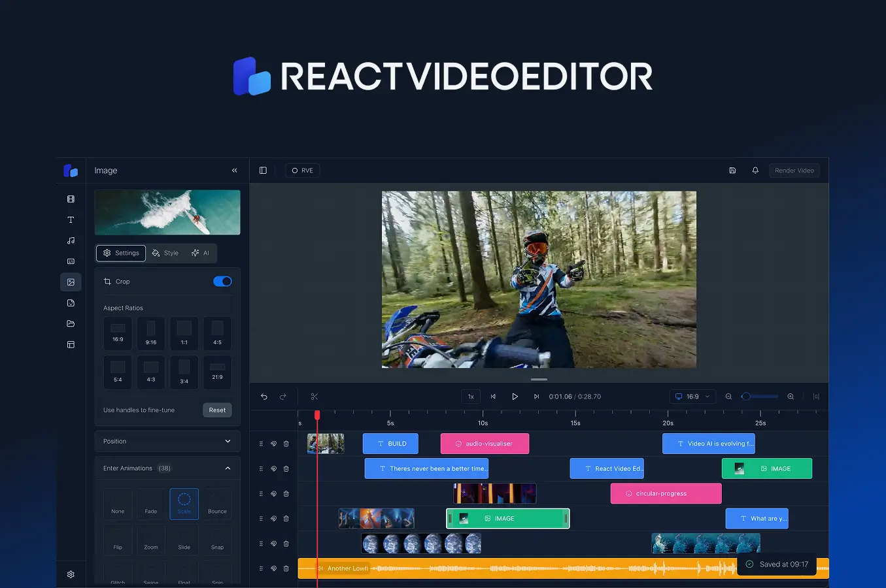The height and width of the screenshot is (588, 886).
Task: Toggle magnetic snapping on the selected IMAGE track
Action: (273, 519)
